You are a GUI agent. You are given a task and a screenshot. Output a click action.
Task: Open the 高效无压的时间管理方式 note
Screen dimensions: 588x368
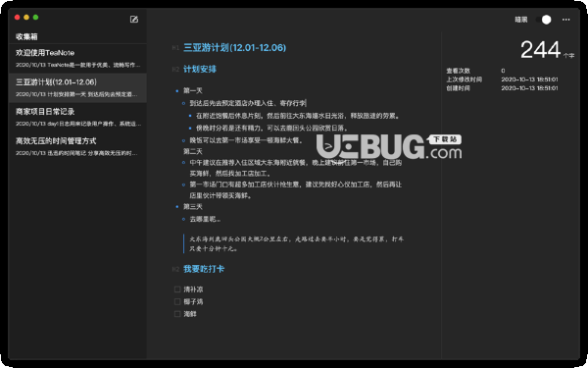click(77, 146)
